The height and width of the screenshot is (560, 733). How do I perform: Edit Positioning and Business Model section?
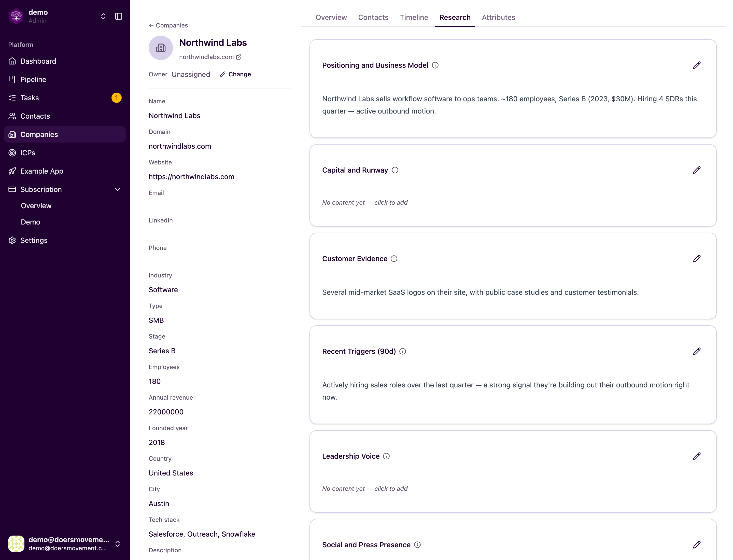click(x=697, y=65)
